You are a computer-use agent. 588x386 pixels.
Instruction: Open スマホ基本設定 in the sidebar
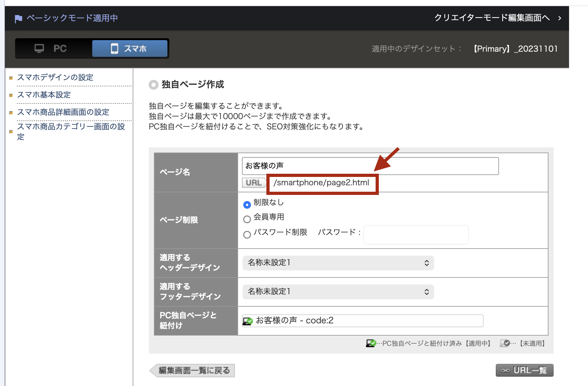tap(44, 95)
